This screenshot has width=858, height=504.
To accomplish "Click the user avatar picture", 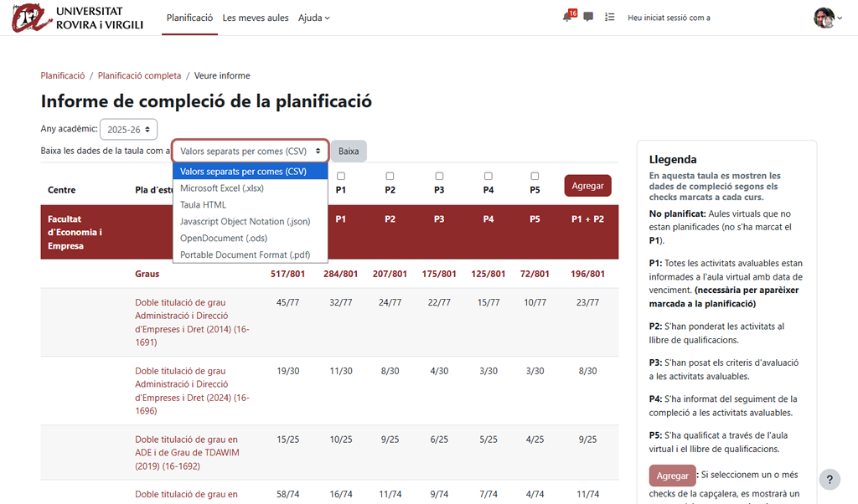I will (823, 18).
